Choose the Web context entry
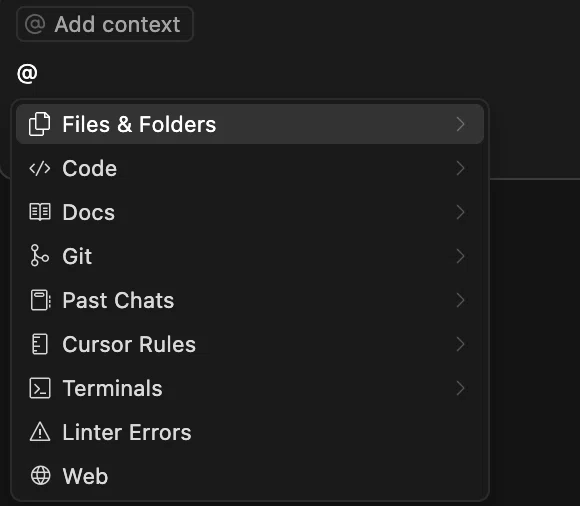 250,476
